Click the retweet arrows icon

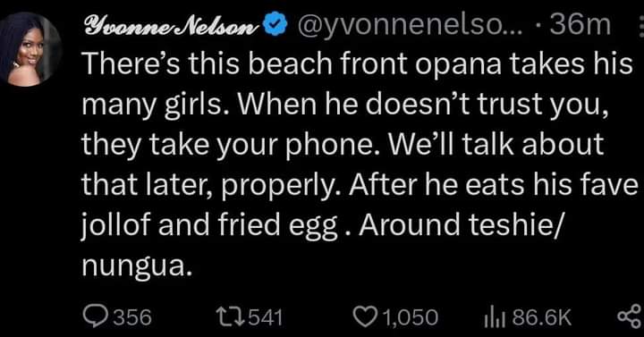[232, 317]
